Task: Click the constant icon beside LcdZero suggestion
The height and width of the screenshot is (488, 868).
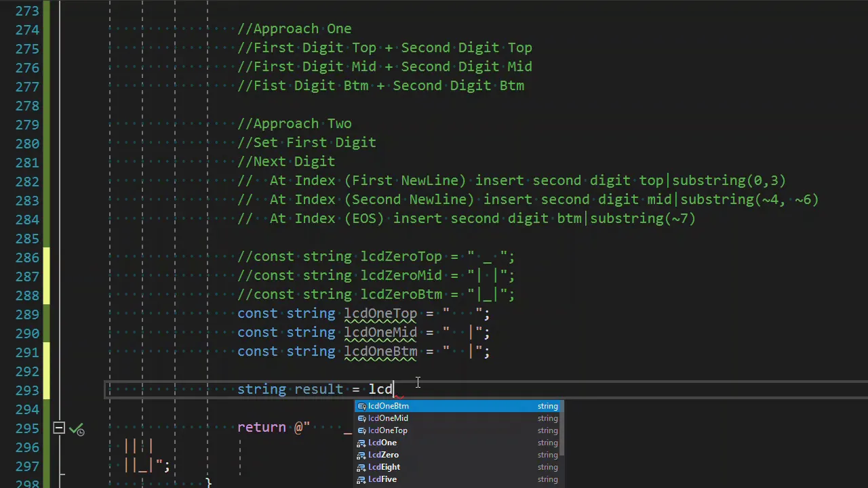Action: (x=362, y=455)
